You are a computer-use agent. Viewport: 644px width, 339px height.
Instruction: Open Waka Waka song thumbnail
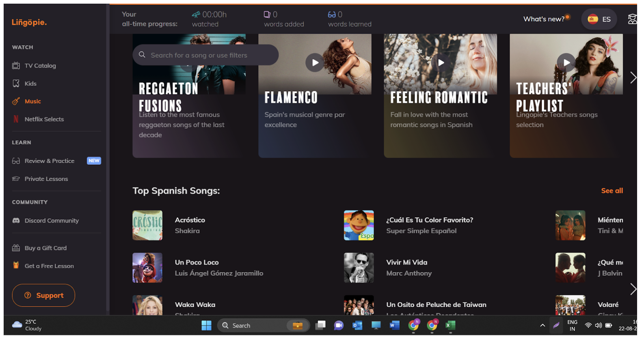click(147, 305)
